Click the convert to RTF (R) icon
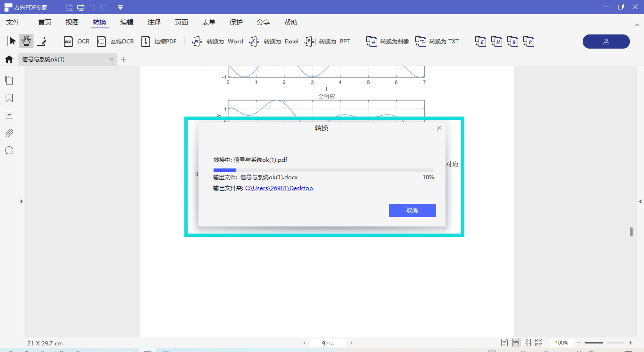This screenshot has height=352, width=644. pos(512,42)
